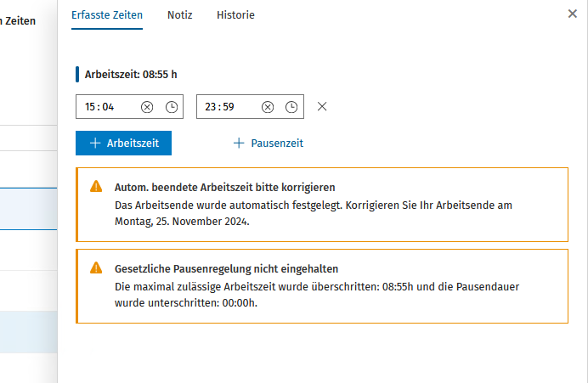Clear the 23:59 end time field
Image resolution: width=588 pixels, height=383 pixels.
268,107
